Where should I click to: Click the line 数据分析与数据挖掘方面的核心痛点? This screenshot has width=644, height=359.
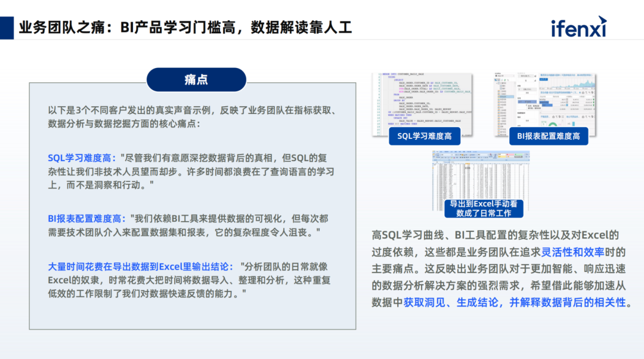[x=123, y=123]
